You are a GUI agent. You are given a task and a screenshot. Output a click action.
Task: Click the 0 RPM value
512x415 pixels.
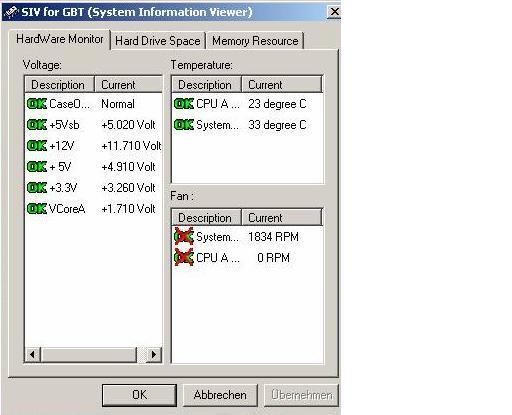coord(273,258)
